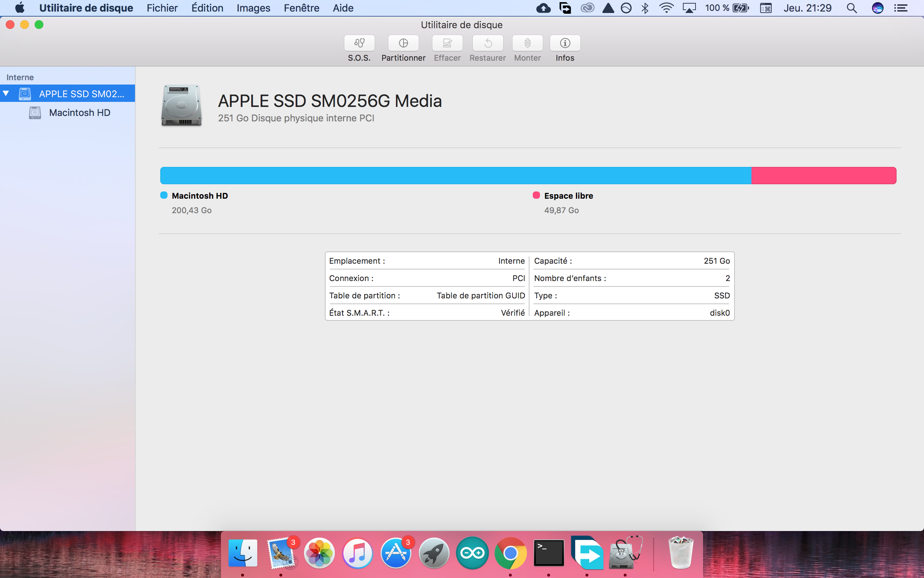The image size is (924, 578).
Task: Open the Infos panel button
Action: pos(565,43)
